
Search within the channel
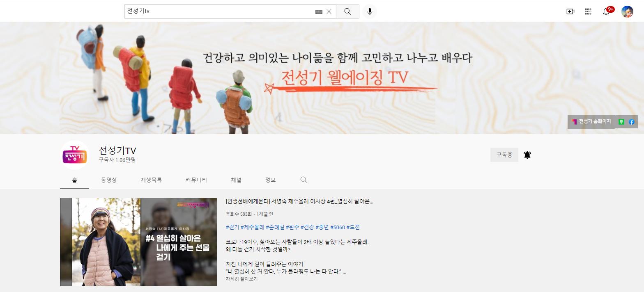click(x=304, y=180)
